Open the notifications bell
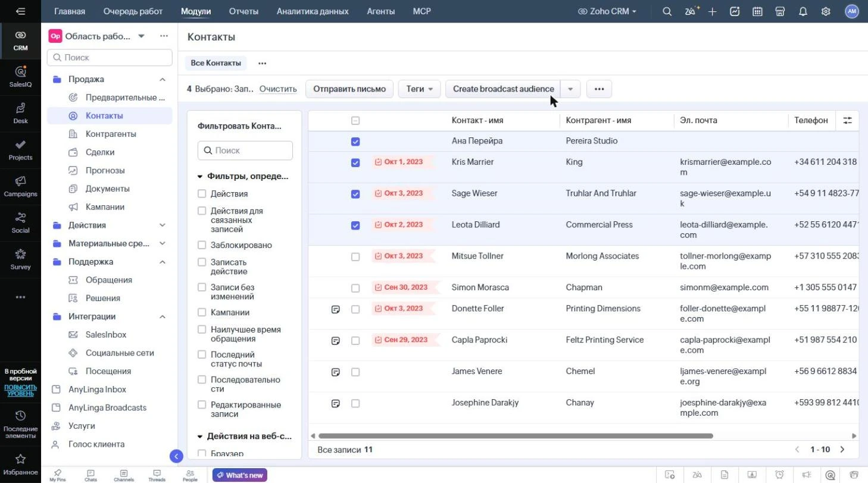Image resolution: width=868 pixels, height=483 pixels. coord(803,11)
